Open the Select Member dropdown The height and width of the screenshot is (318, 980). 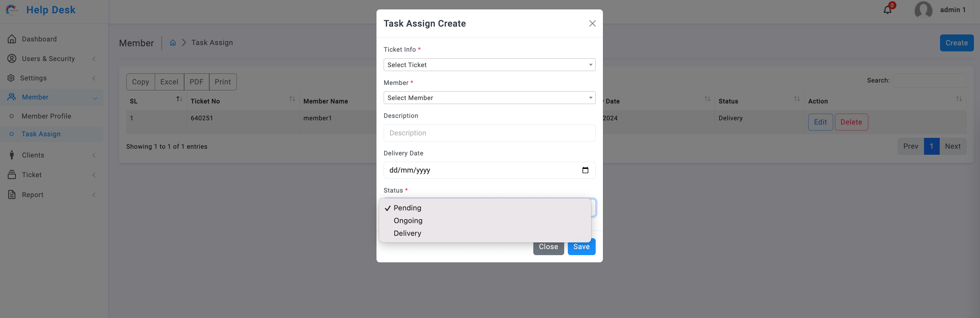[489, 98]
